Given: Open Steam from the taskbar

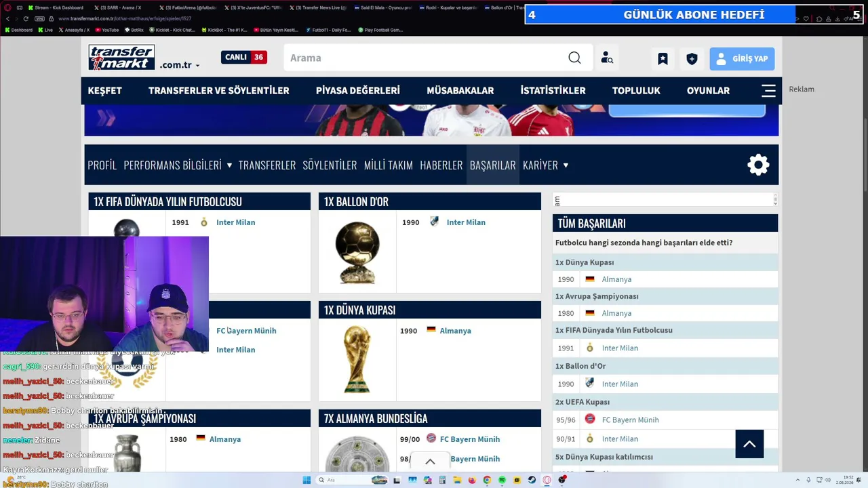Looking at the screenshot, I should 532,480.
